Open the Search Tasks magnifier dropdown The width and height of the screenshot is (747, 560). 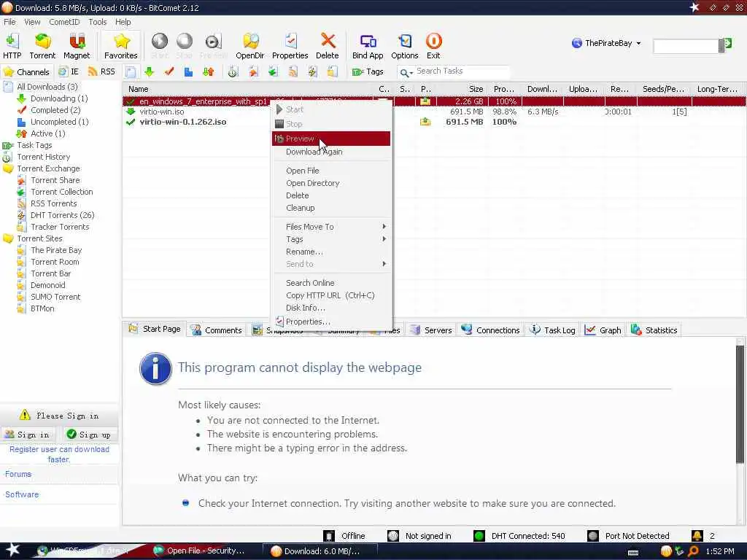pyautogui.click(x=406, y=72)
